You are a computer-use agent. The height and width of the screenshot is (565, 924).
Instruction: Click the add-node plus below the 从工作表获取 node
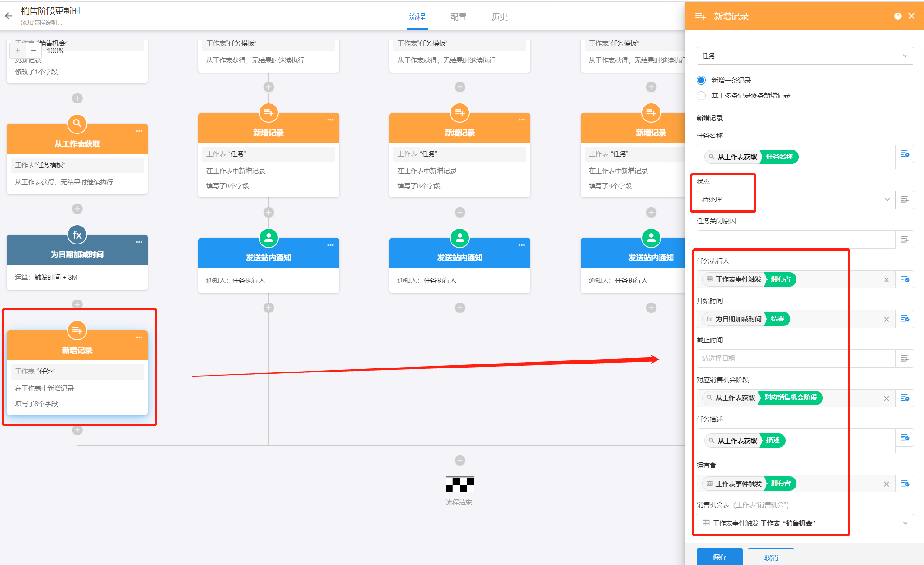[77, 209]
